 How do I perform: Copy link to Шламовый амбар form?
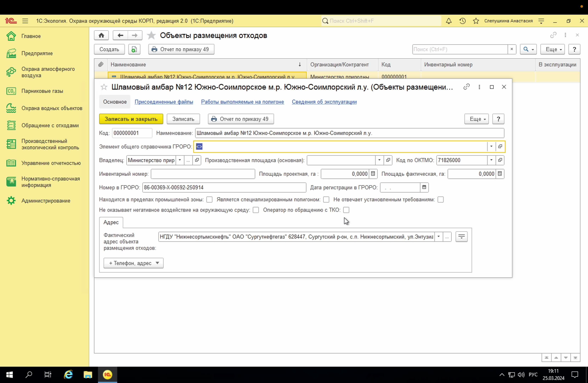click(467, 87)
